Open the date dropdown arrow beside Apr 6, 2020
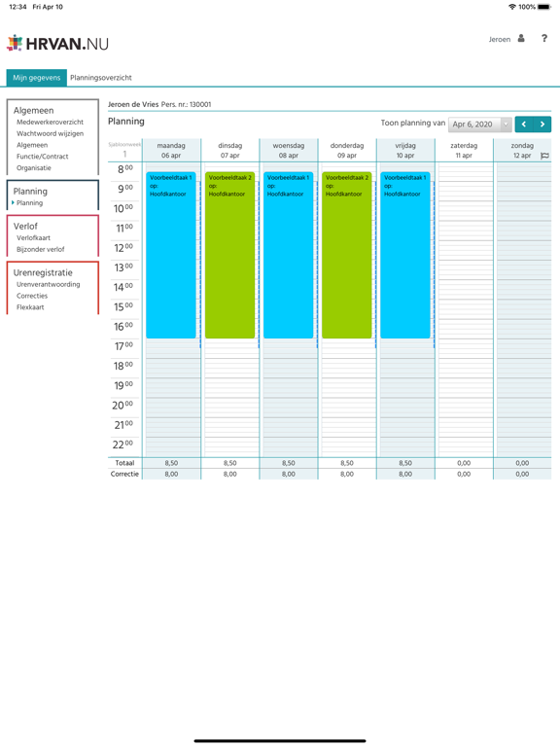560x747 pixels. (x=507, y=124)
